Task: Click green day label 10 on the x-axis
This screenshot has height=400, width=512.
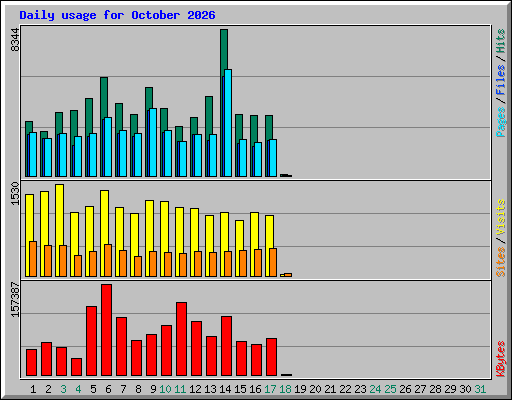Action: point(165,389)
